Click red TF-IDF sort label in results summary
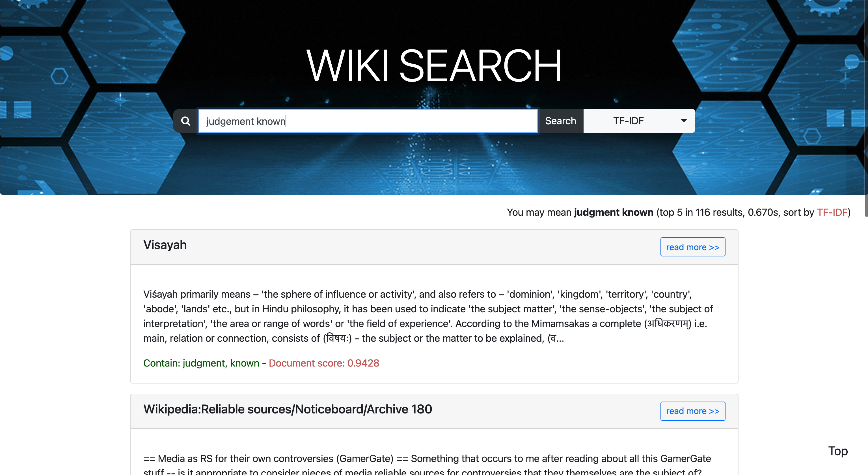This screenshot has width=868, height=475. point(832,212)
